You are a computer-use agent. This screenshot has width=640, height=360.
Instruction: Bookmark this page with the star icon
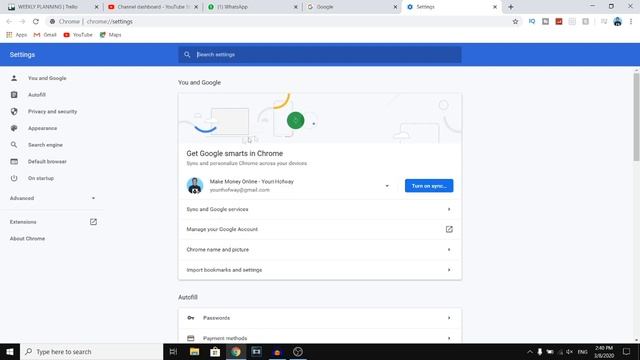515,21
